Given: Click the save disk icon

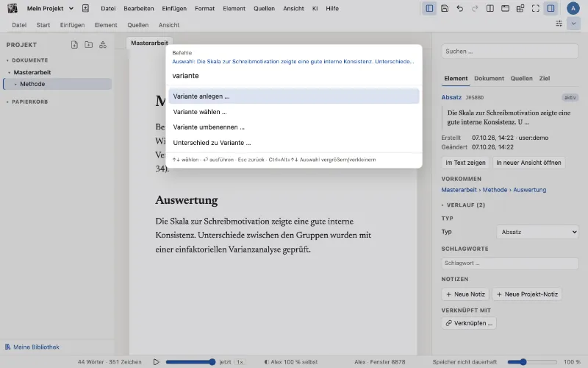Looking at the screenshot, I should pyautogui.click(x=445, y=8).
